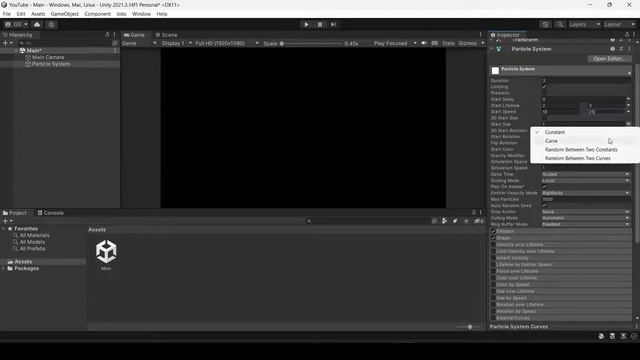Enable the Velocity over Lifetime module
This screenshot has height=360, width=640.
493,244
